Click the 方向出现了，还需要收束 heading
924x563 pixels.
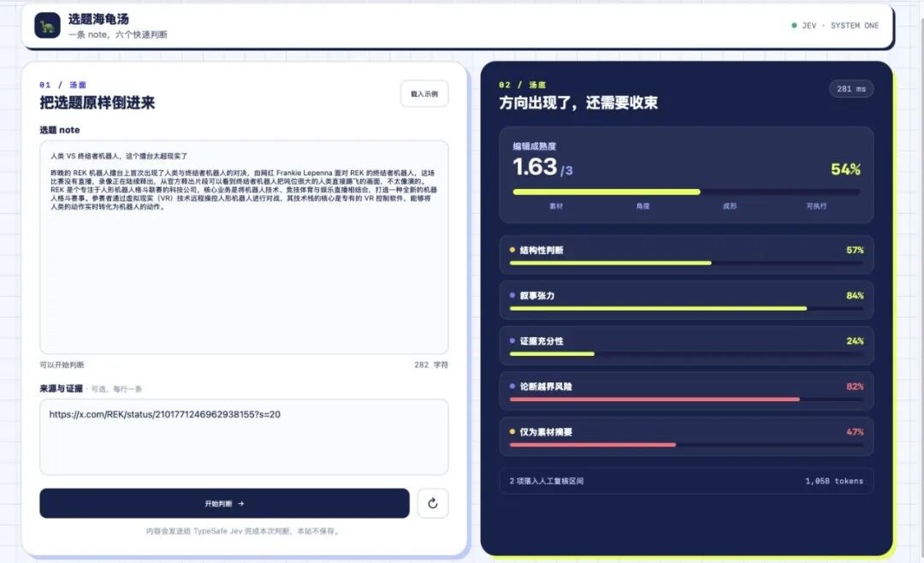[578, 103]
